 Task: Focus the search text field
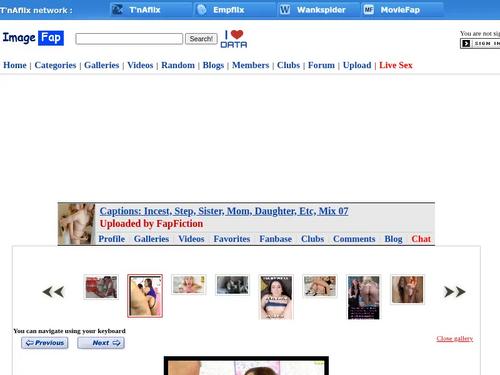(x=129, y=39)
